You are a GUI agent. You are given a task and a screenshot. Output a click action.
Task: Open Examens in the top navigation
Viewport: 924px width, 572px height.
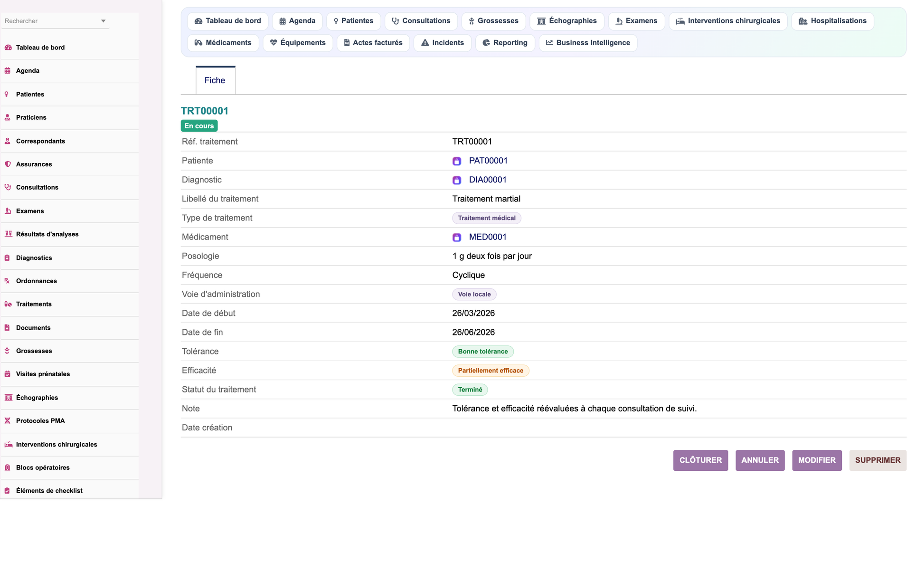(637, 21)
